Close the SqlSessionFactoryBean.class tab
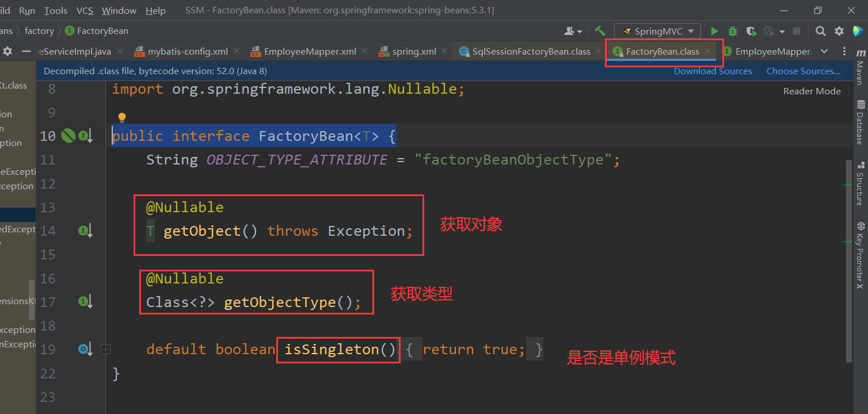The height and width of the screenshot is (414, 868). (x=599, y=51)
